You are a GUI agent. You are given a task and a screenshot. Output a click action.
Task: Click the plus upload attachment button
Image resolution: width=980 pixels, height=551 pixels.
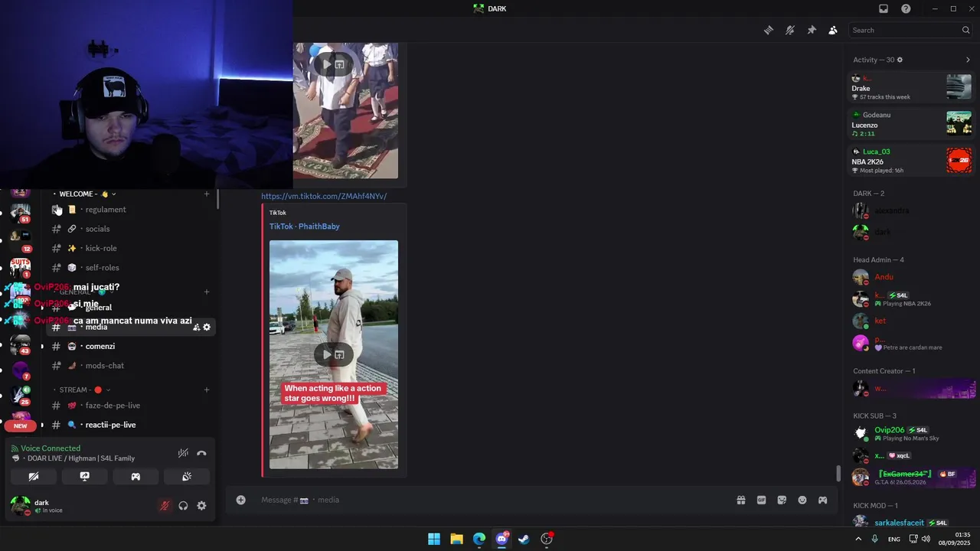tap(241, 500)
